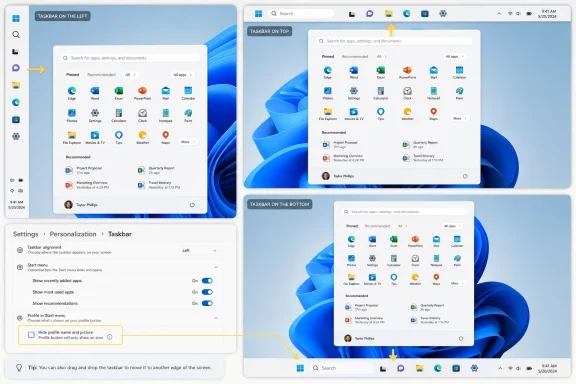Open Calculator in the left-taskbar Start menu
The width and height of the screenshot is (576, 384).
coord(119,115)
